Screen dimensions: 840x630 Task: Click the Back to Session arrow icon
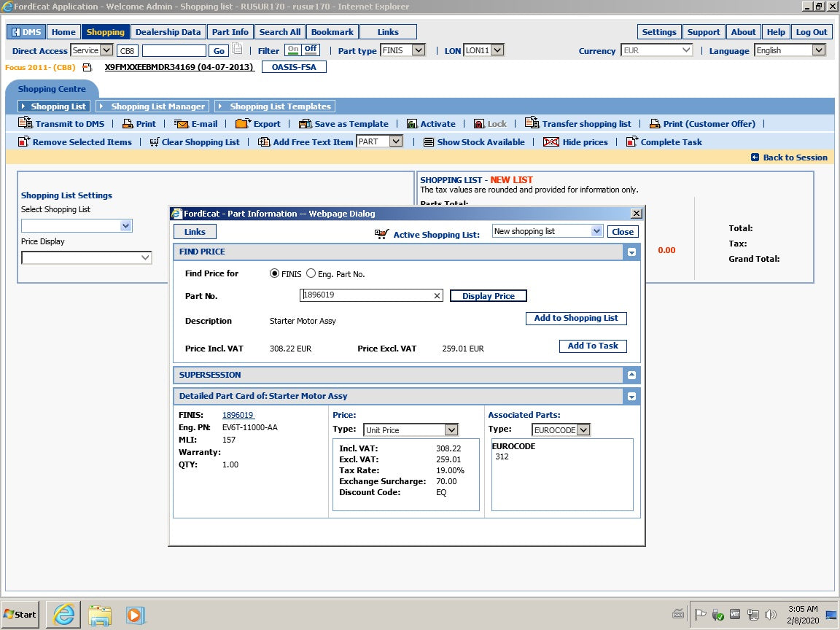pos(755,157)
